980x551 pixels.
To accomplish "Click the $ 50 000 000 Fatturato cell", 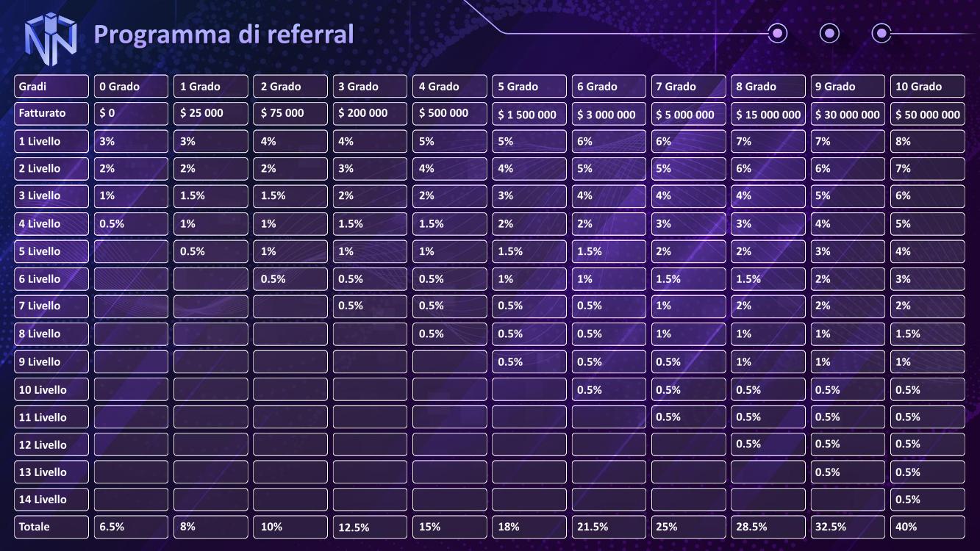I will pyautogui.click(x=927, y=114).
